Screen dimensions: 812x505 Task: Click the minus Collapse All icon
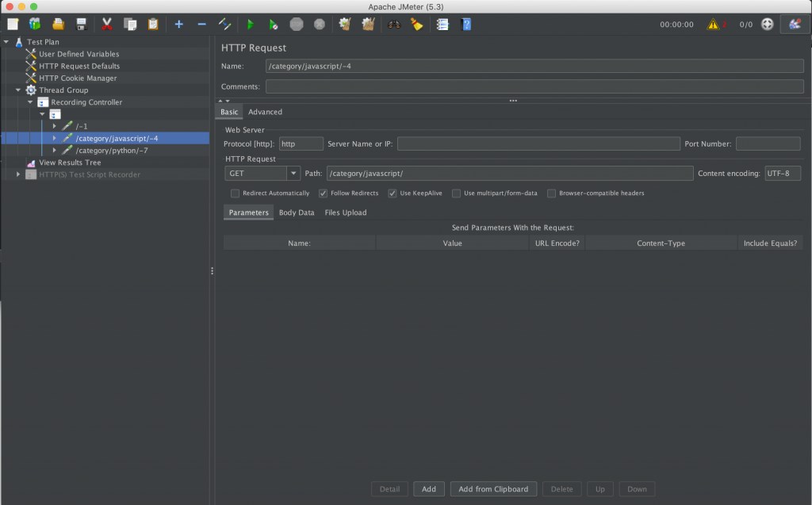201,25
